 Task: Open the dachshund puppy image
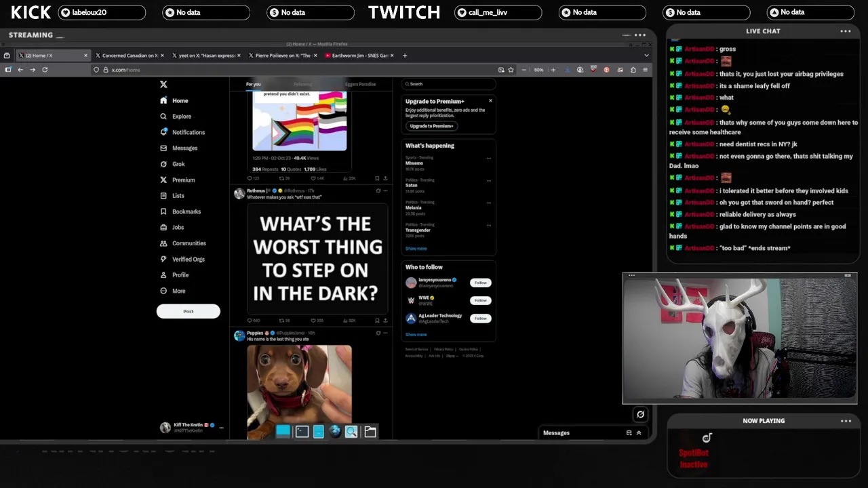299,392
